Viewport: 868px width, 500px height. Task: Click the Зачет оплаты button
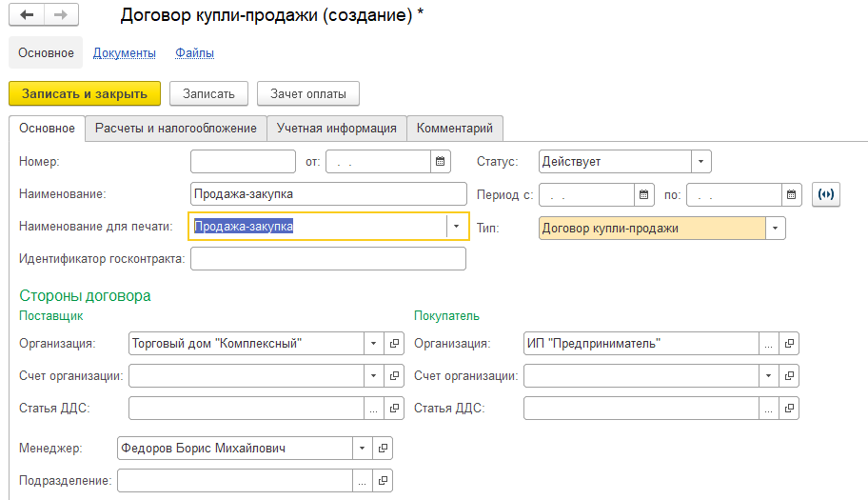click(x=308, y=93)
